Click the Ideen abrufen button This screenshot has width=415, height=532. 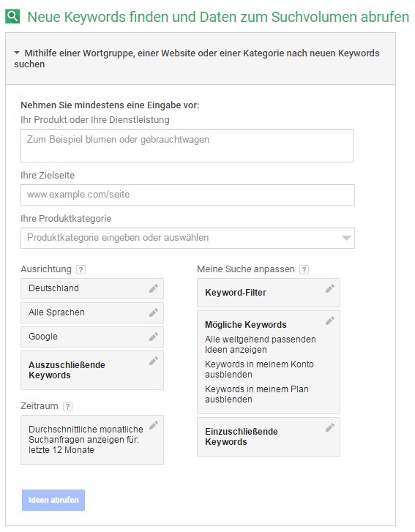[53, 500]
